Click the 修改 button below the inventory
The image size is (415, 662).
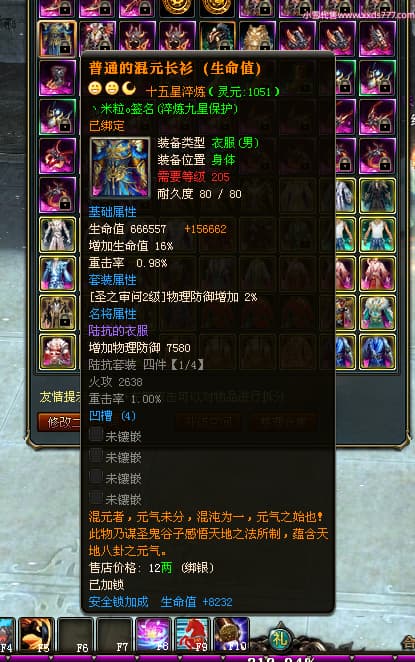[59, 422]
